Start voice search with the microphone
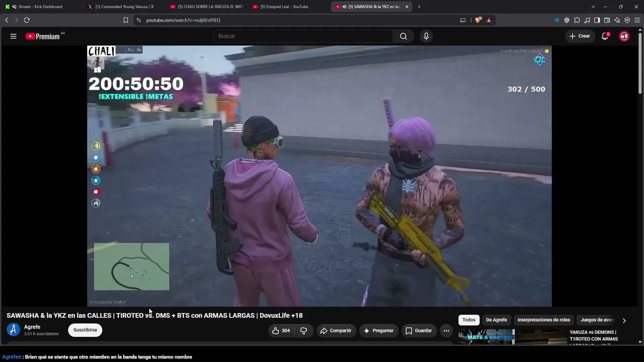 click(x=426, y=36)
